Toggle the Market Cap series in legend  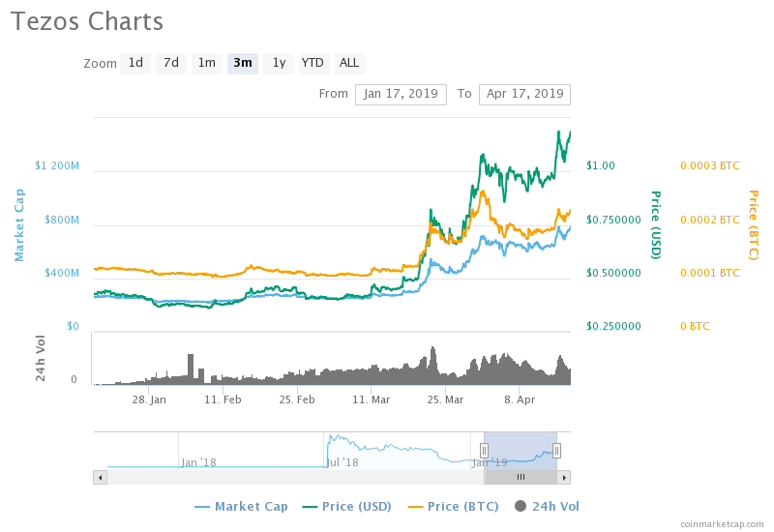241,506
